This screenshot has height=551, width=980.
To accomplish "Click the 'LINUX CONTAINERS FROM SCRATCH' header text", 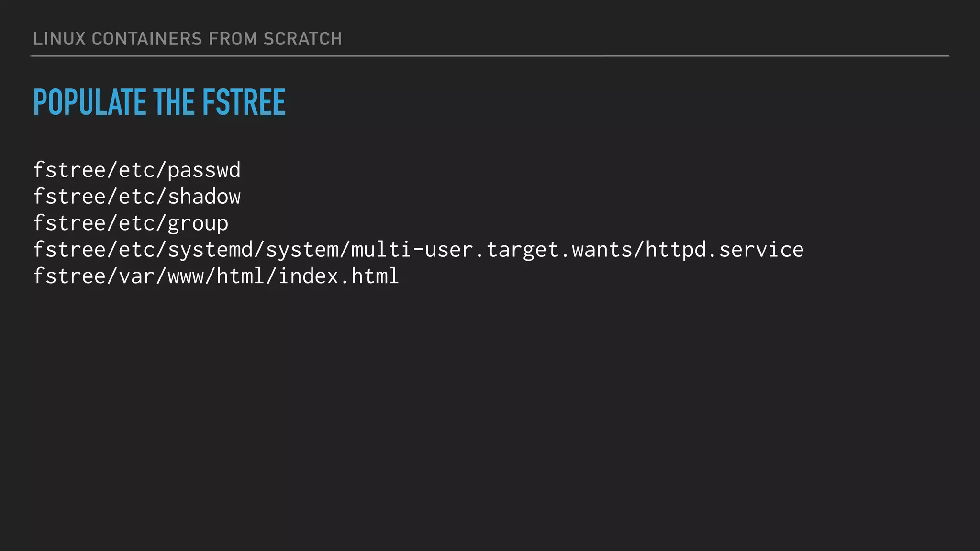I will [x=187, y=39].
